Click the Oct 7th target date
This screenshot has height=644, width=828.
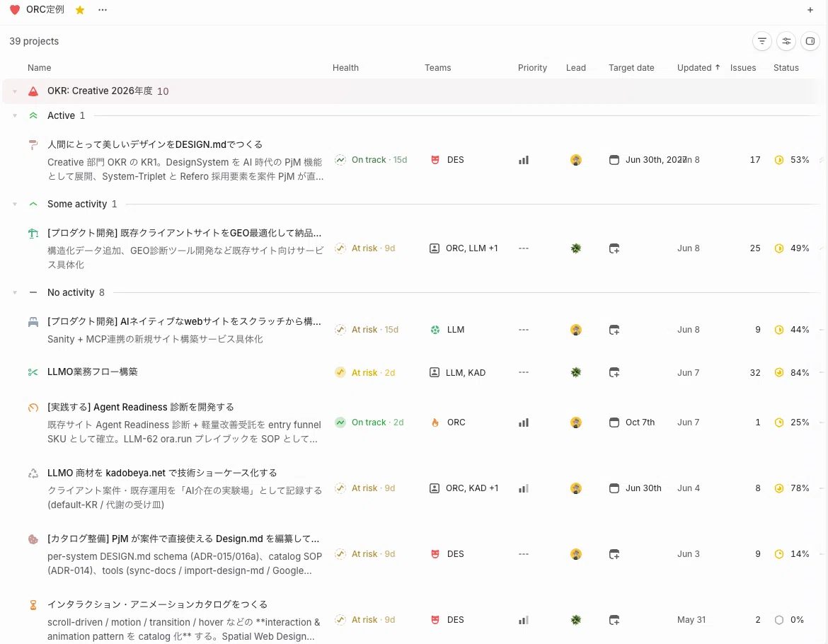click(632, 422)
